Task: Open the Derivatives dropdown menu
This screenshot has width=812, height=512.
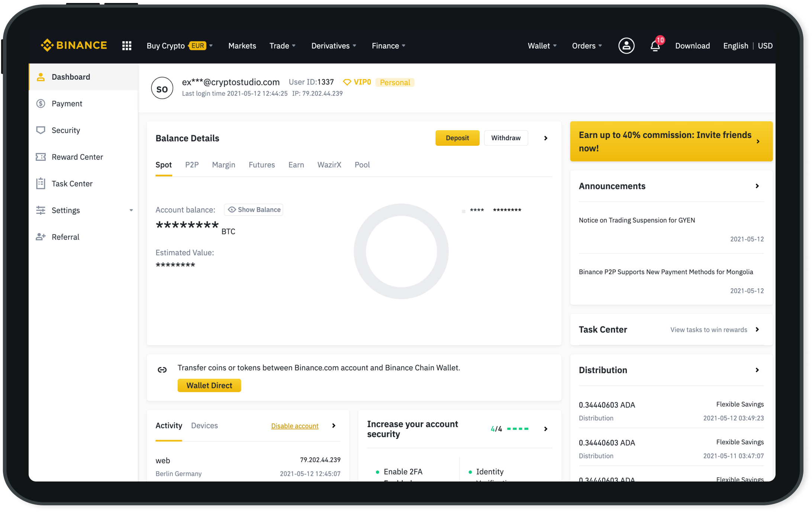Action: coord(333,45)
